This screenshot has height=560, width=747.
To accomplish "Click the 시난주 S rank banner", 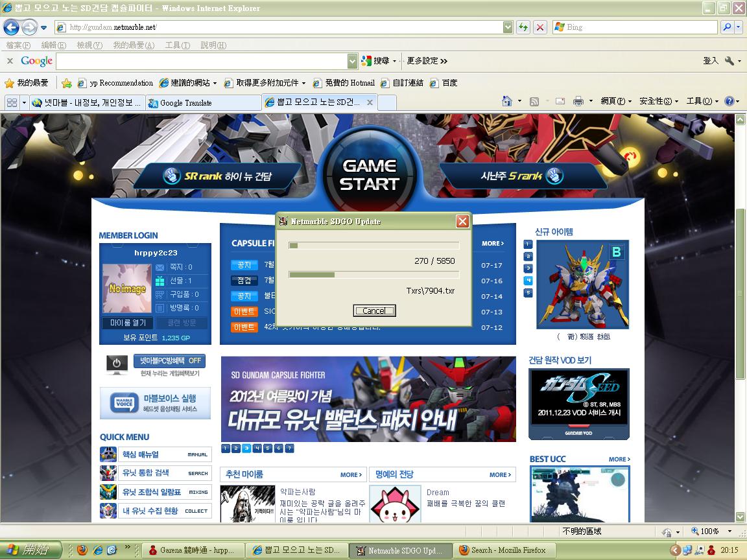I will (x=523, y=176).
